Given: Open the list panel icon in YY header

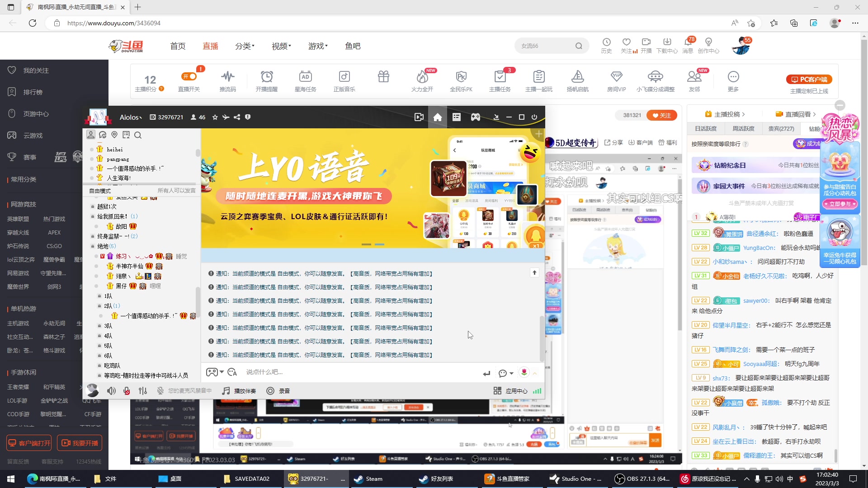Looking at the screenshot, I should (x=457, y=117).
